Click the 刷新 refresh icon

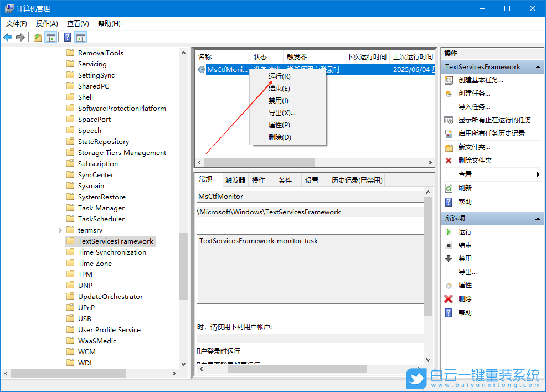click(447, 188)
